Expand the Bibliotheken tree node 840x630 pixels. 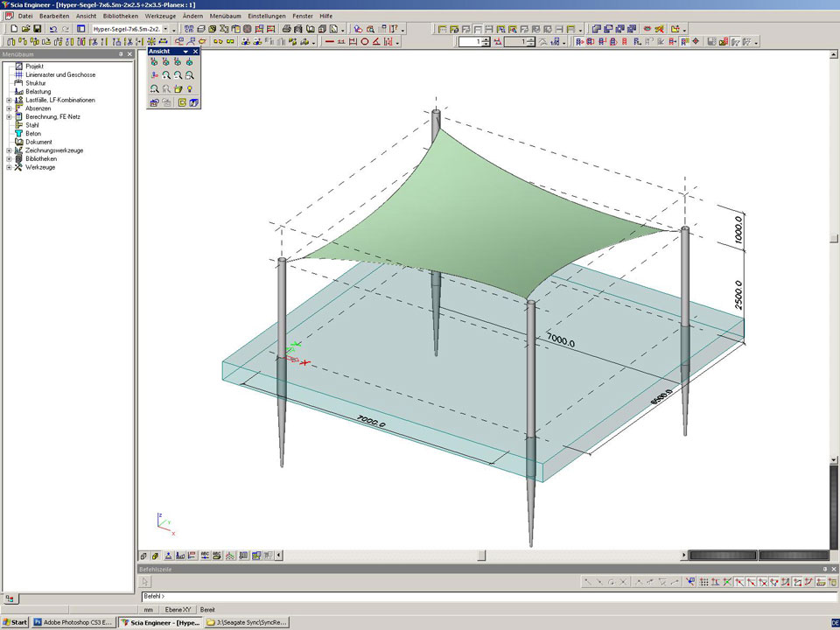coord(9,159)
